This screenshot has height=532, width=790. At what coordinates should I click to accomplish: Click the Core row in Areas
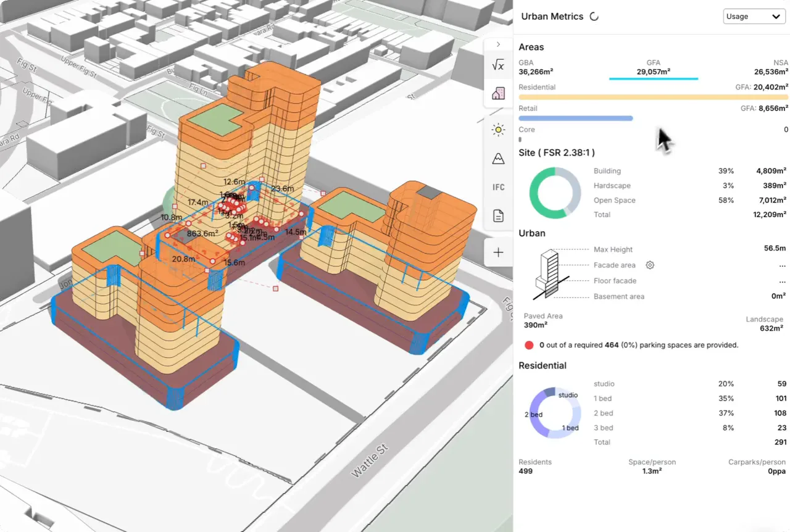coord(653,130)
